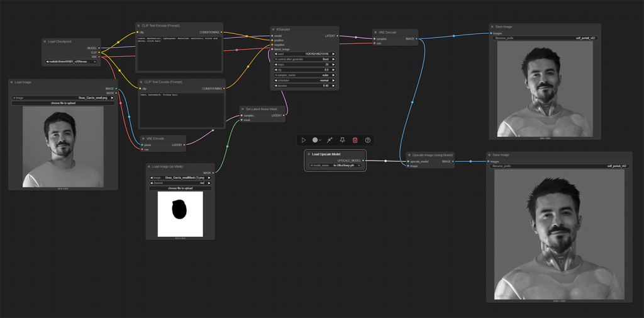Open the sampler_name dropdown in KSampler
The height and width of the screenshot is (318, 644).
click(305, 76)
